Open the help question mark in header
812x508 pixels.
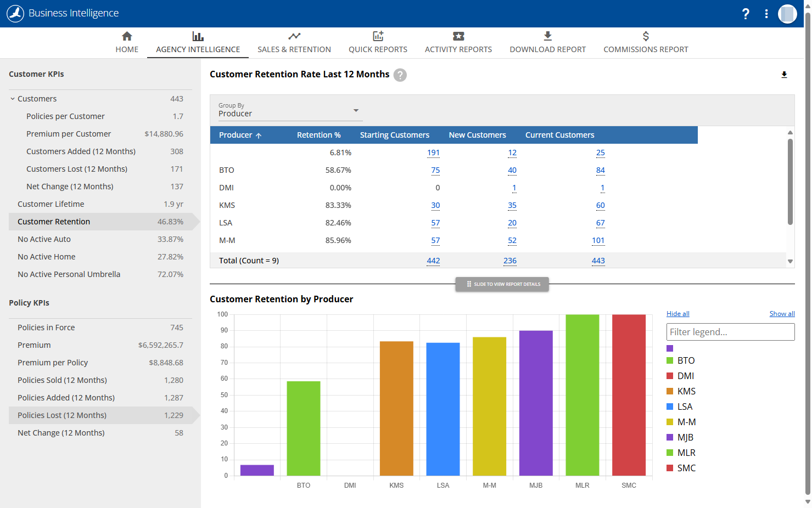746,14
